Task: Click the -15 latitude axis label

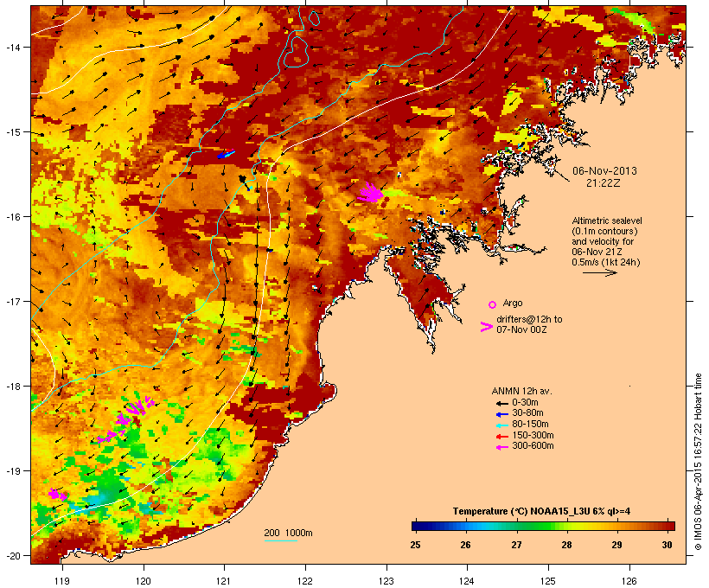Action: pyautogui.click(x=12, y=132)
